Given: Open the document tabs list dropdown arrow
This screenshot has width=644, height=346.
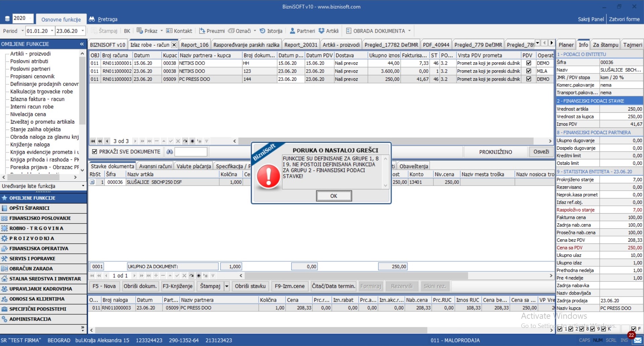Looking at the screenshot, I should (538, 43).
